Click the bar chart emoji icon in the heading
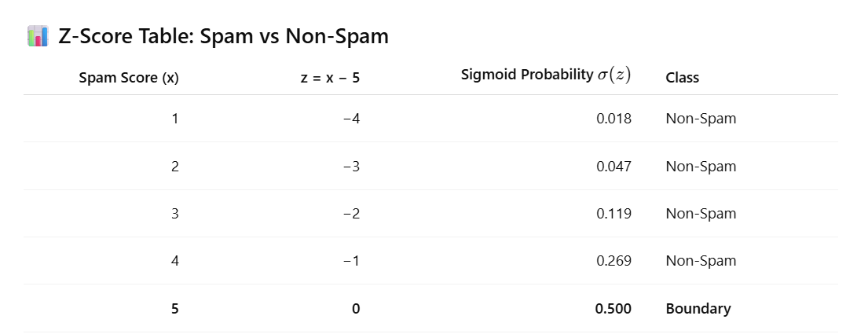Screen dimensions: 868x334 [38, 36]
